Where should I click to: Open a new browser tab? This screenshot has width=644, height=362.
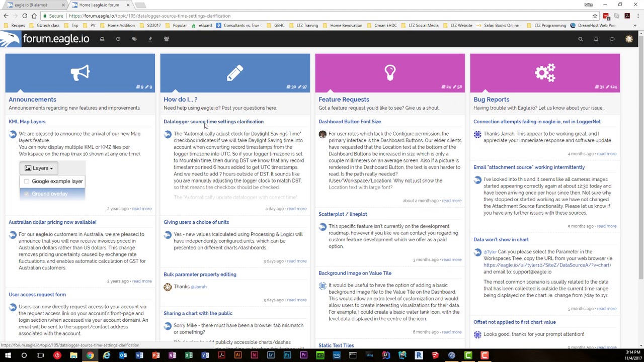pyautogui.click(x=140, y=5)
